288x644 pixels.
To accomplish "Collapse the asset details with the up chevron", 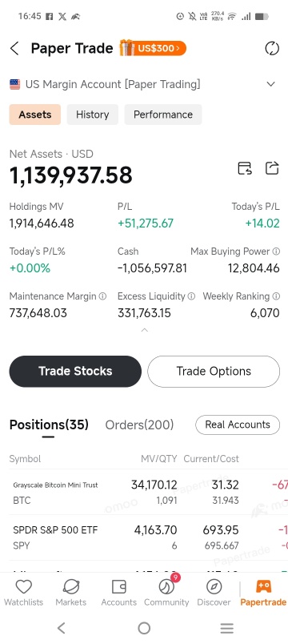I will click(145, 330).
